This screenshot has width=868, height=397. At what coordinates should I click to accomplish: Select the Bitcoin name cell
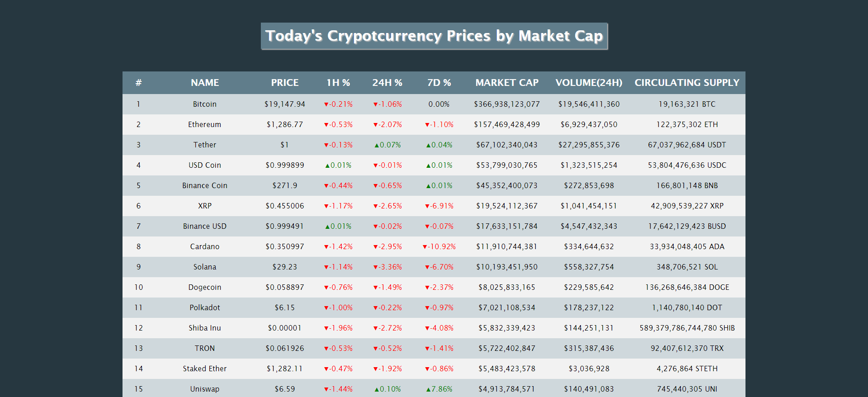[205, 104]
